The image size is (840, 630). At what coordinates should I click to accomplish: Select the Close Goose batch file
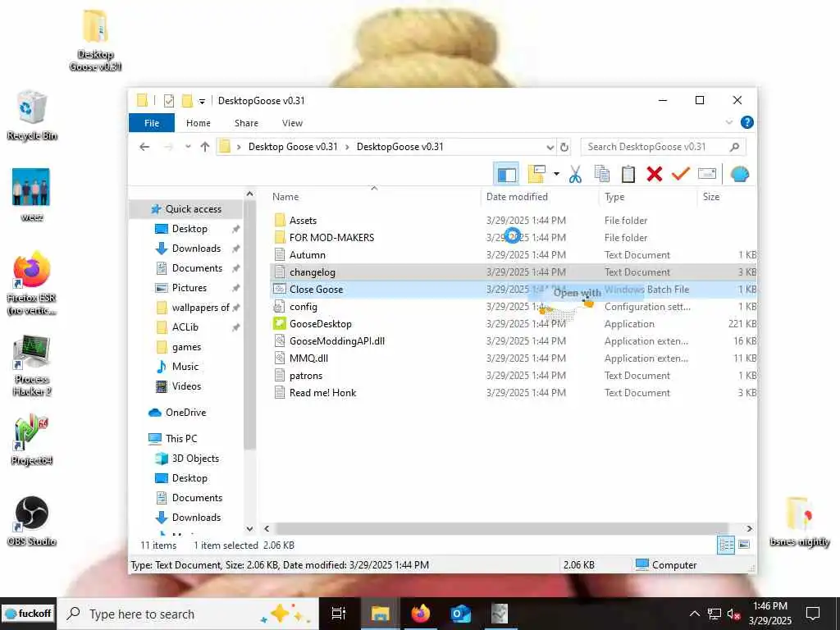514,290
